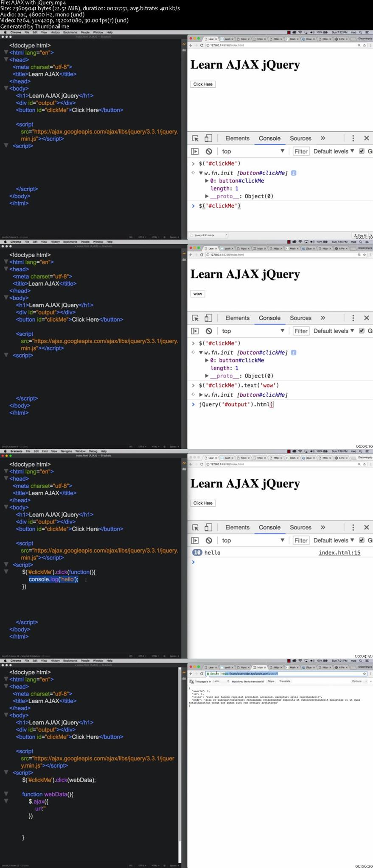The image size is (373, 868).
Task: Expand __proto__: Object(0) in 7:12 PM console
Action: click(207, 196)
